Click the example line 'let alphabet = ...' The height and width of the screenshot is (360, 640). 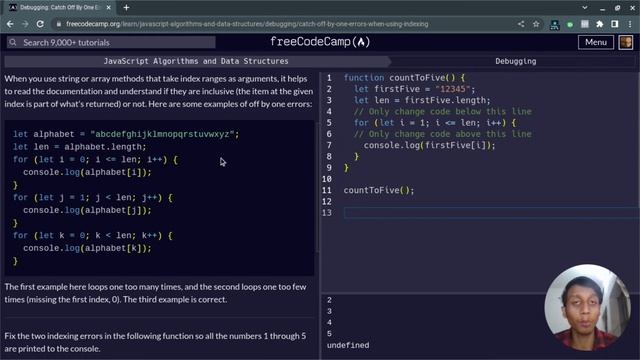(x=126, y=134)
